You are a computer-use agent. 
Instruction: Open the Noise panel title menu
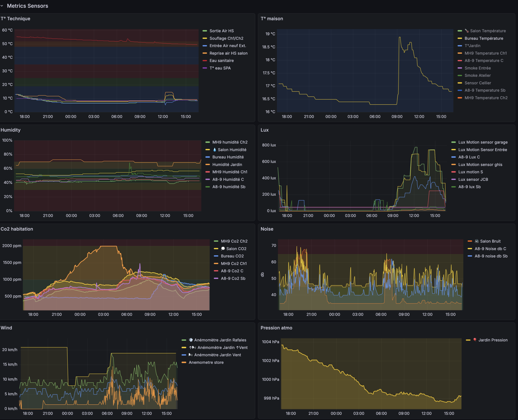pos(267,229)
